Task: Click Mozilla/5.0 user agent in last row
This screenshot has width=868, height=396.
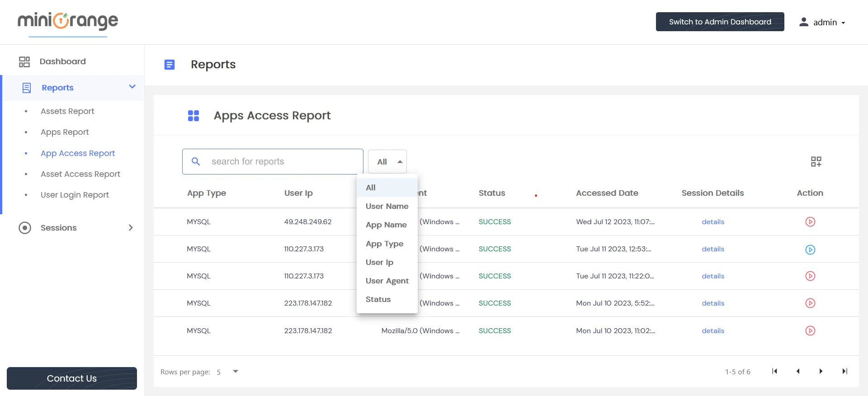Action: [420, 331]
